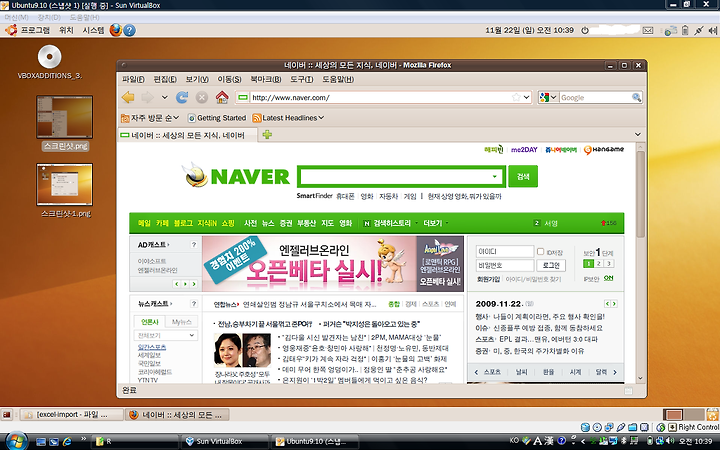Open 도구(T) menu in Firefox

(301, 79)
